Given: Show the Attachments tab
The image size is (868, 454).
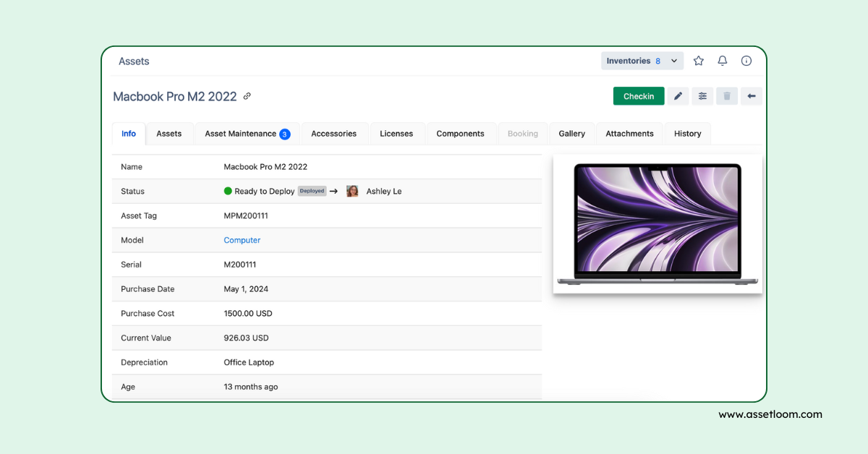Looking at the screenshot, I should pyautogui.click(x=630, y=134).
